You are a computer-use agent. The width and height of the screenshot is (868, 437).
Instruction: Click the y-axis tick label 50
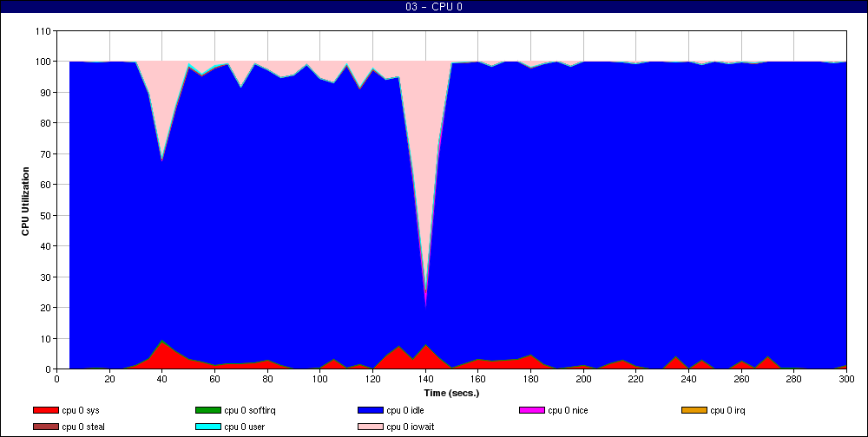[46, 215]
